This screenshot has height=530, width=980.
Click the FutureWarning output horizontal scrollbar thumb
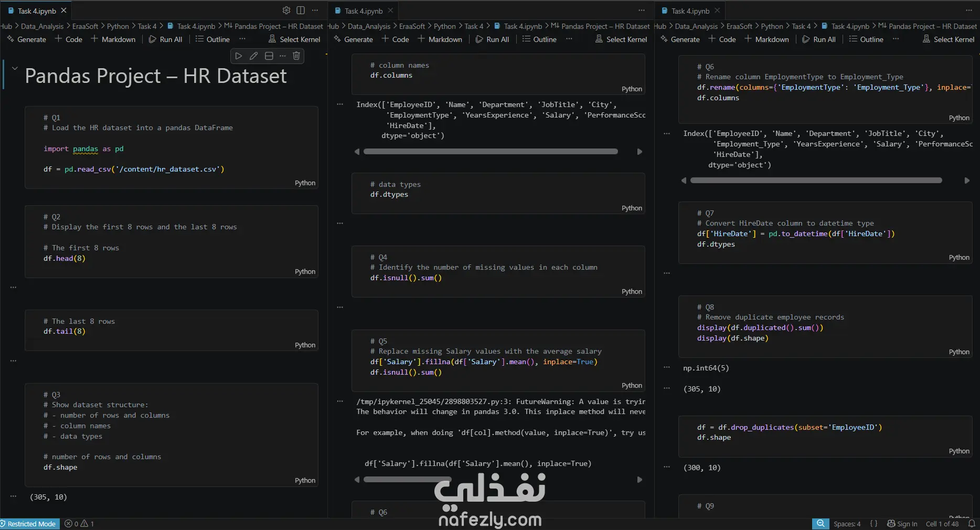click(408, 480)
